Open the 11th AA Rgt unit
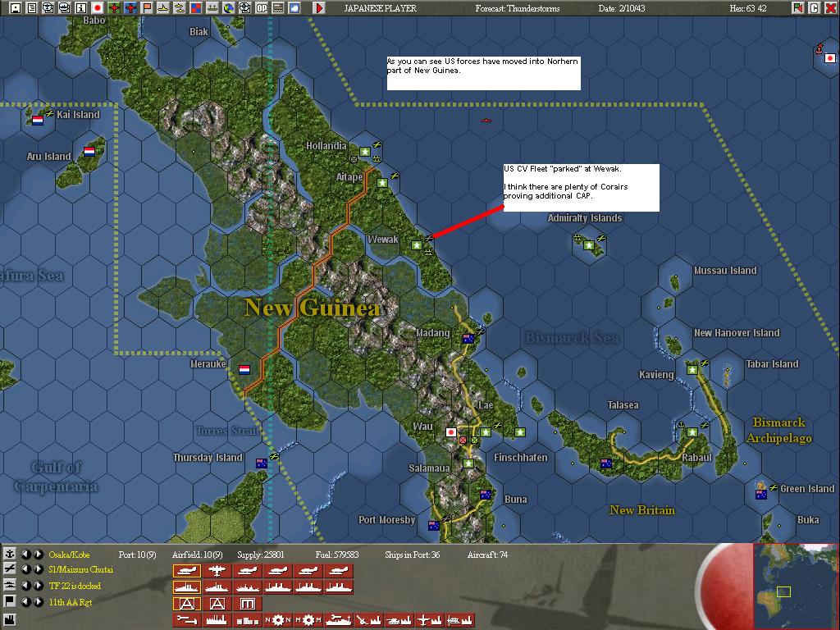 pos(71,603)
